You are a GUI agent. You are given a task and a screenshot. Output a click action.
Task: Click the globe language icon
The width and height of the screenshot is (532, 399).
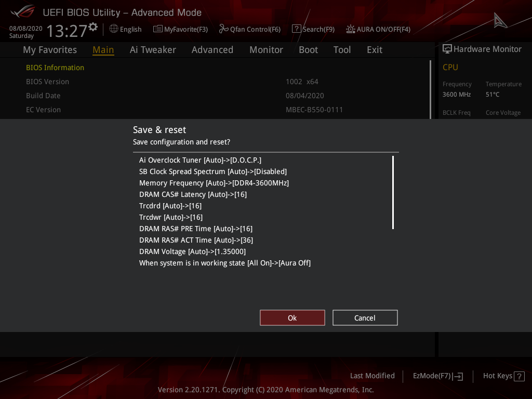coord(114,29)
